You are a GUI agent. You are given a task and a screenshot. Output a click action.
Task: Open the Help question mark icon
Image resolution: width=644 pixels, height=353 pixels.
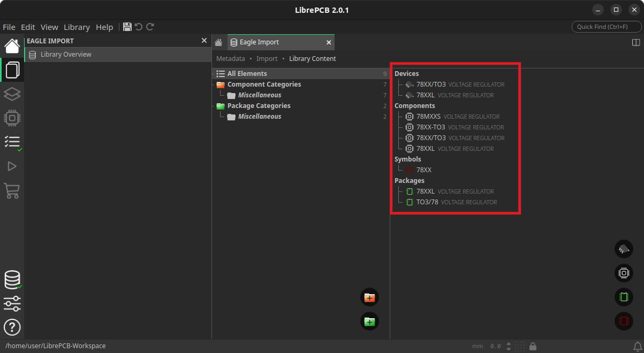click(12, 327)
